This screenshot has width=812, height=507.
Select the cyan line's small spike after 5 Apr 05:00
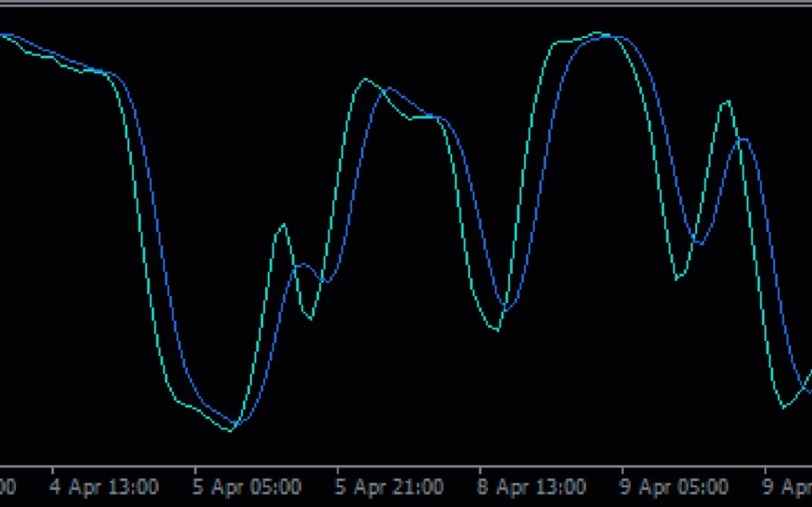pos(282,225)
